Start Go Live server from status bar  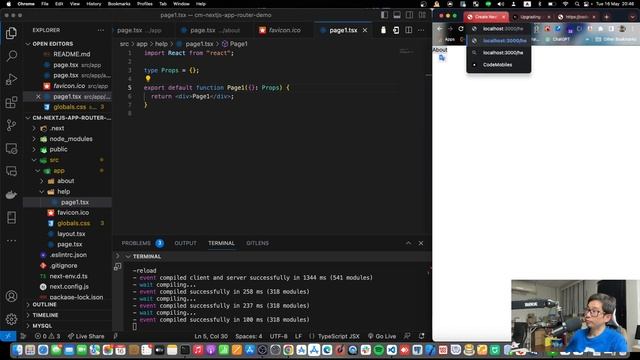coord(382,336)
